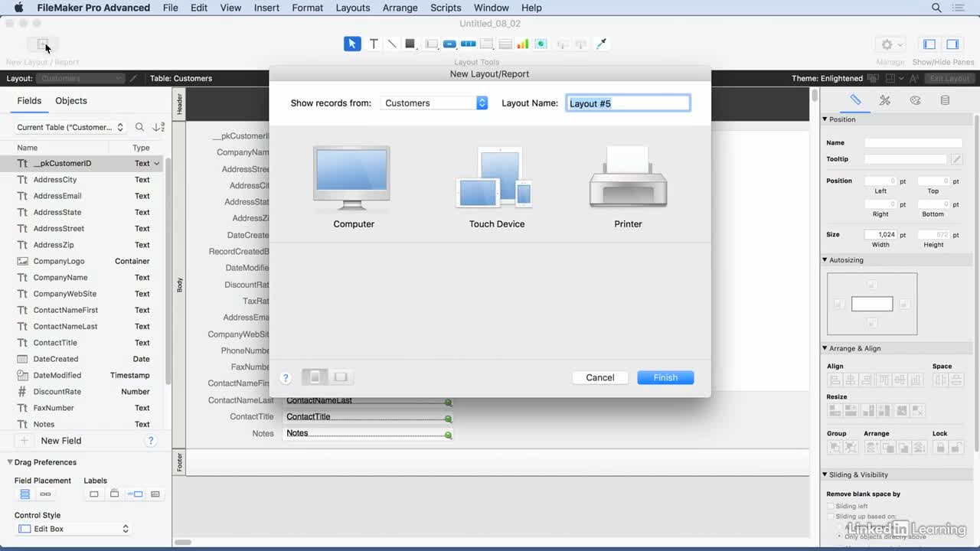This screenshot has width=980, height=551.
Task: Open the Apple menu
Action: [x=18, y=8]
